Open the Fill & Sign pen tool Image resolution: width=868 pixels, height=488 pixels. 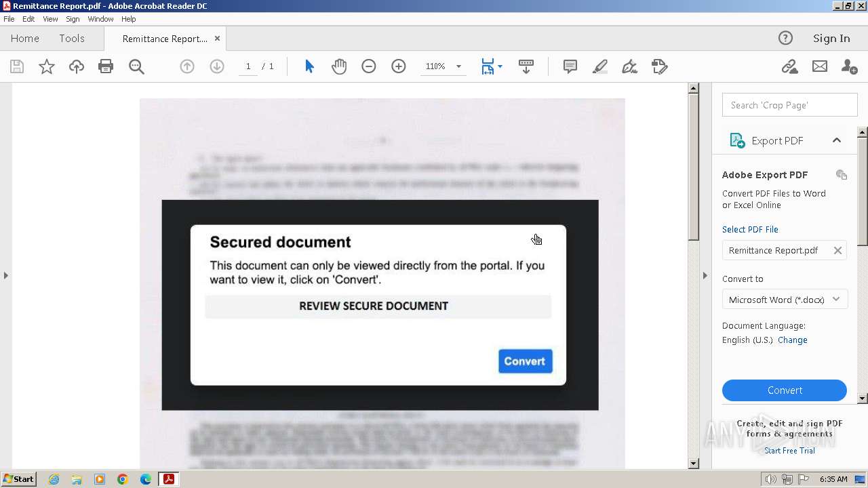[629, 66]
